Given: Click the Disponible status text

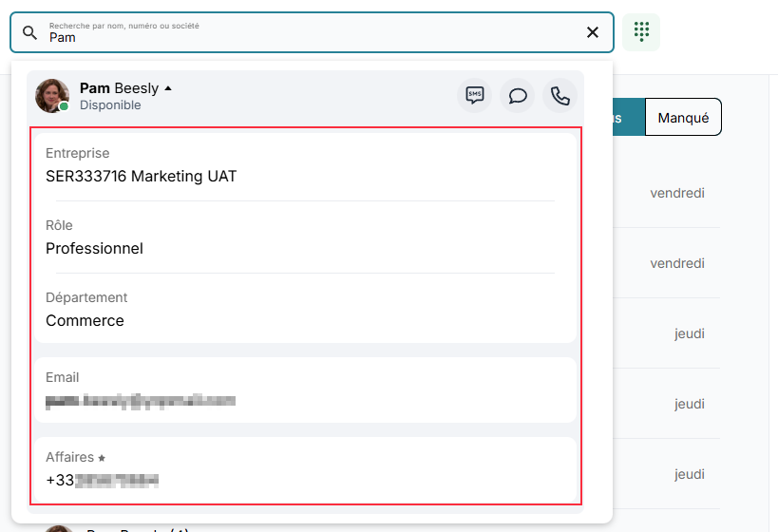Looking at the screenshot, I should [x=110, y=105].
